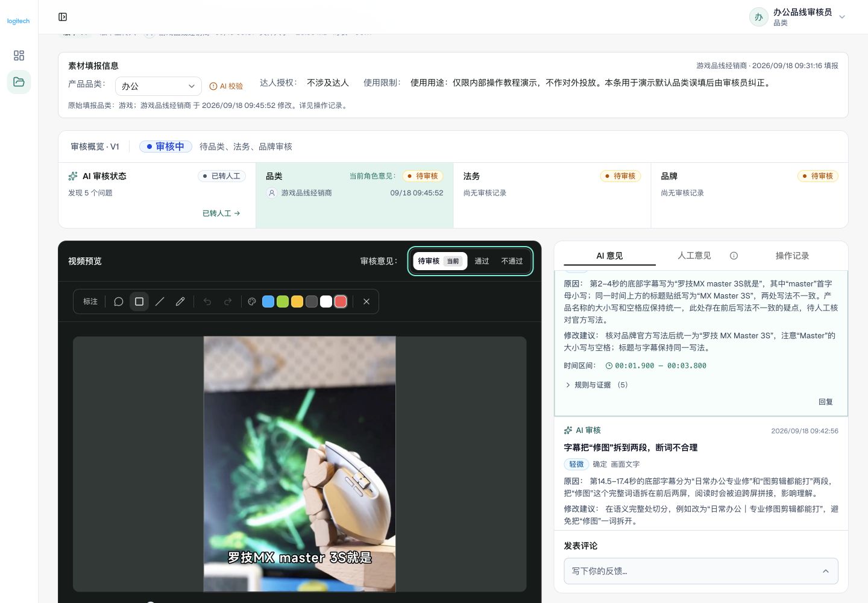Undo the last annotation

click(207, 301)
